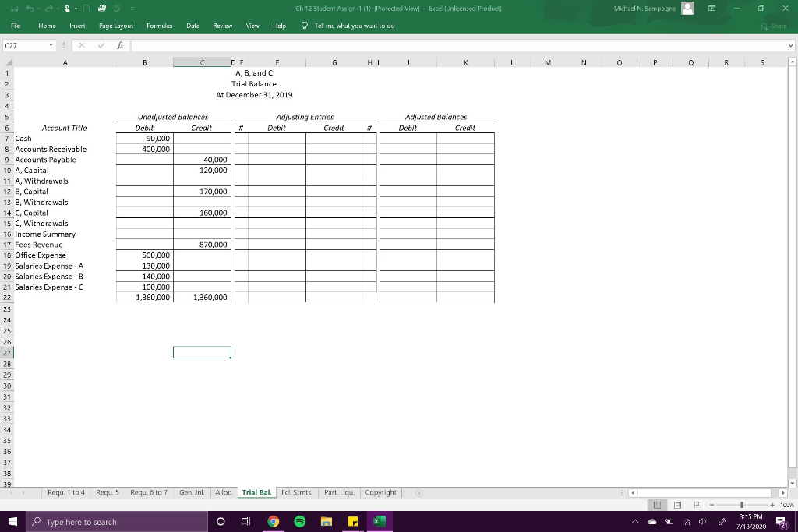Screen dimensions: 798x532
Task: Click the Save icon in quick access toolbar
Action: [x=16, y=9]
